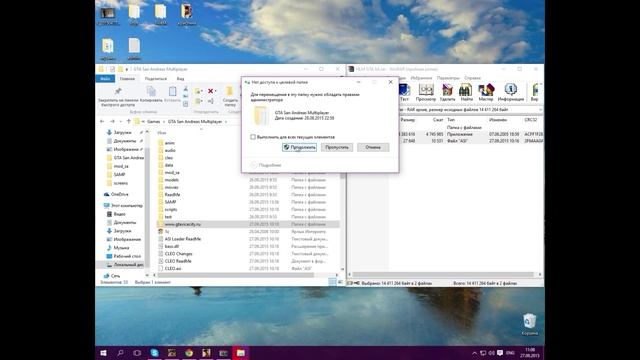640x360 pixels.
Task: Select Сеть in navigation pane
Action: point(111,276)
